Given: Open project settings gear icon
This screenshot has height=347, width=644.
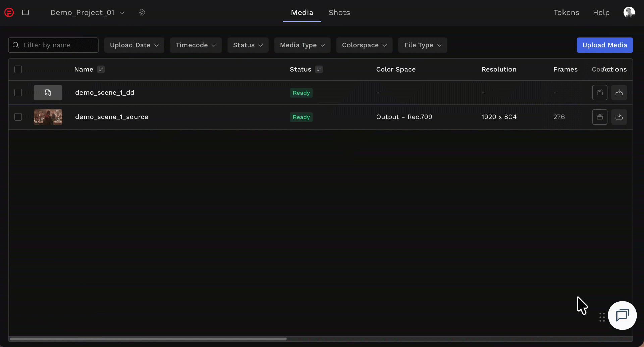Looking at the screenshot, I should [142, 12].
